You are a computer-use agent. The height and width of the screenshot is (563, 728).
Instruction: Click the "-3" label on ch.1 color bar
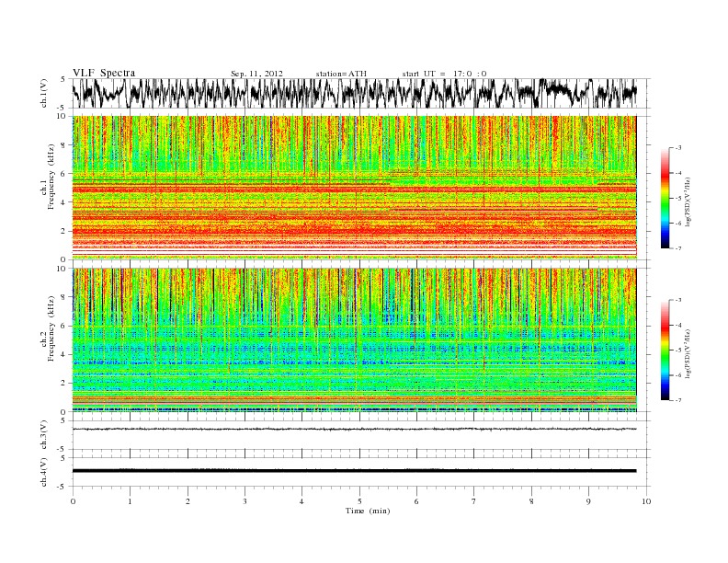click(678, 148)
